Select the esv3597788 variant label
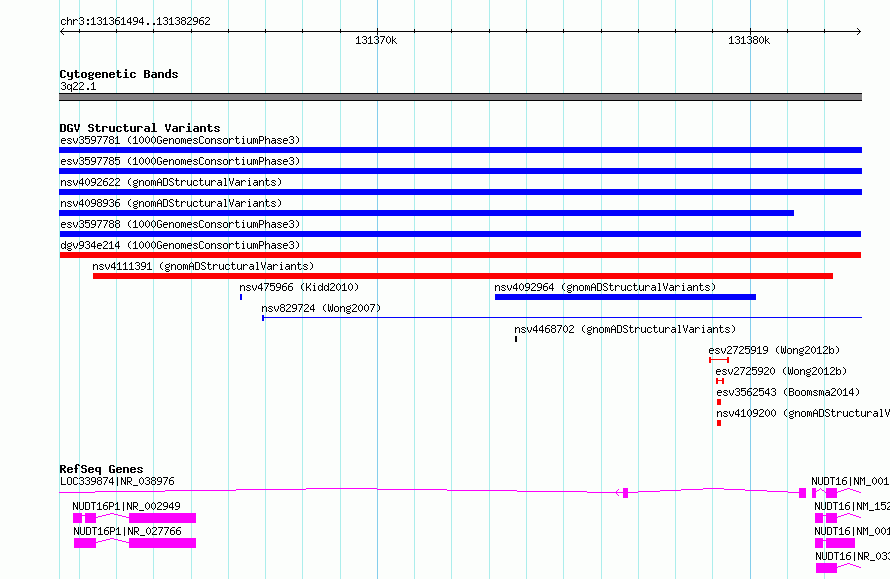This screenshot has height=579, width=890. pyautogui.click(x=180, y=224)
